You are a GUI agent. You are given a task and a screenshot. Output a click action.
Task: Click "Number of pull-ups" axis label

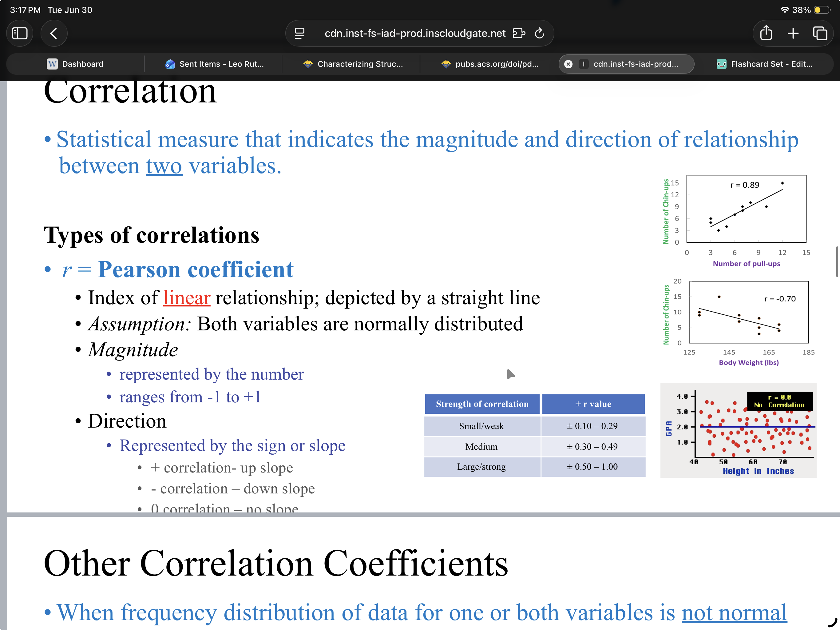tap(746, 264)
